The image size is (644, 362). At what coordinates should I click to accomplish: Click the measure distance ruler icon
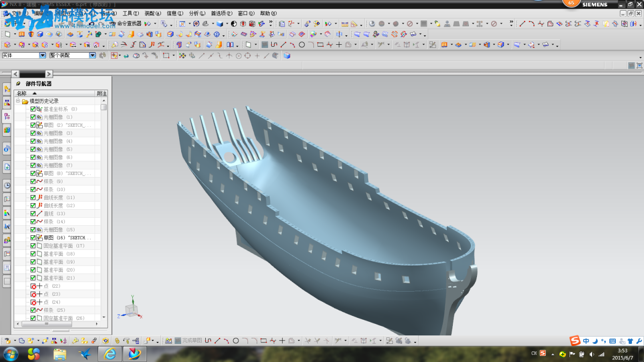coord(345,24)
